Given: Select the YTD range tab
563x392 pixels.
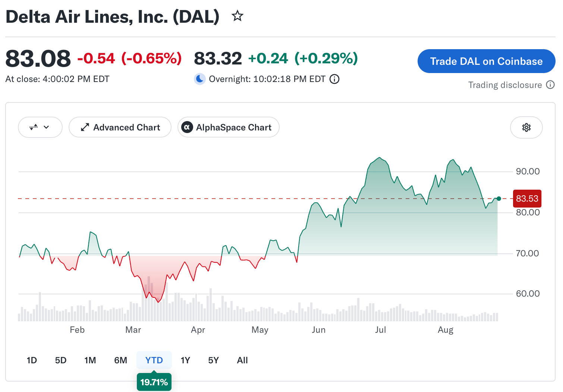Looking at the screenshot, I should [x=154, y=360].
